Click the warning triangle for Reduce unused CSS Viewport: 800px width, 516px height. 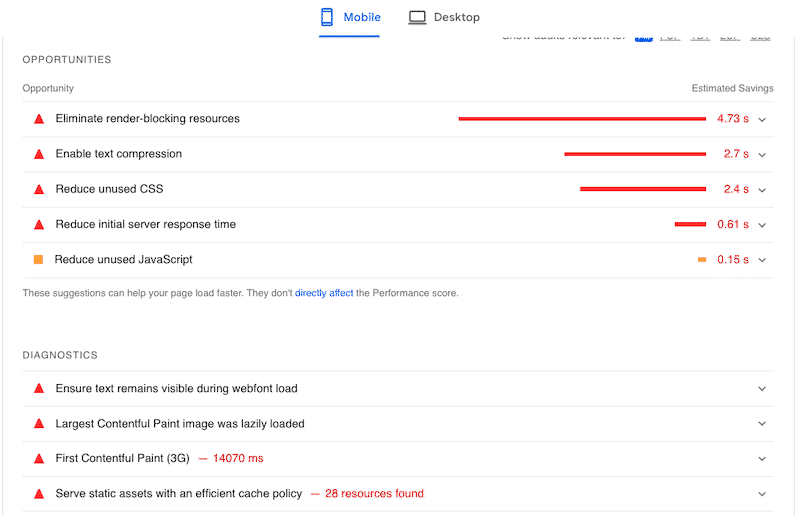(39, 189)
